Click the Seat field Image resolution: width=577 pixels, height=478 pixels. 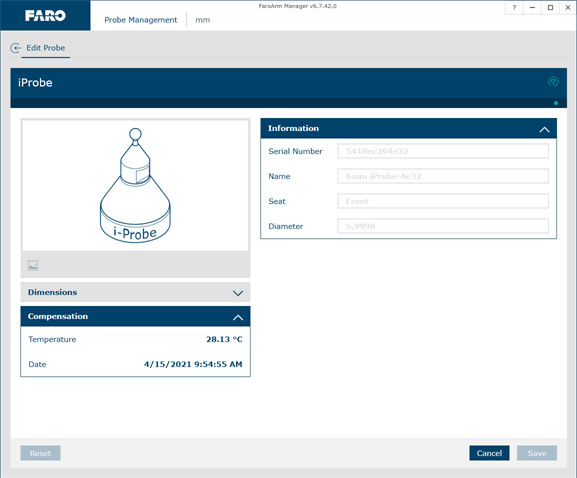(x=443, y=201)
